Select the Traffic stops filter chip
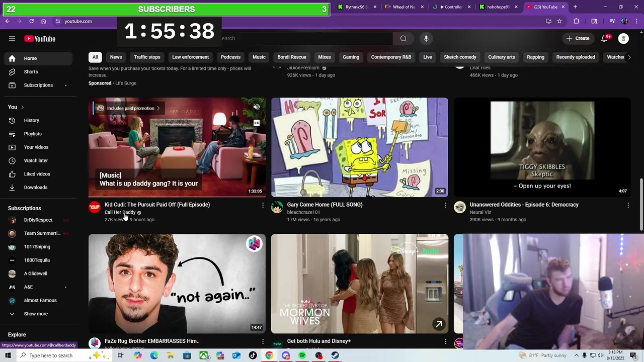Viewport: 644px width, 362px height. pos(147,57)
